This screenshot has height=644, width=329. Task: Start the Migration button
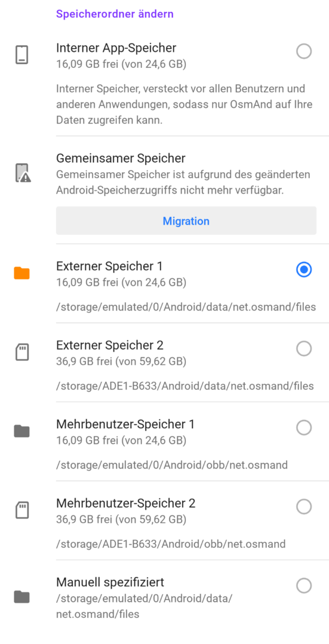pos(186,221)
